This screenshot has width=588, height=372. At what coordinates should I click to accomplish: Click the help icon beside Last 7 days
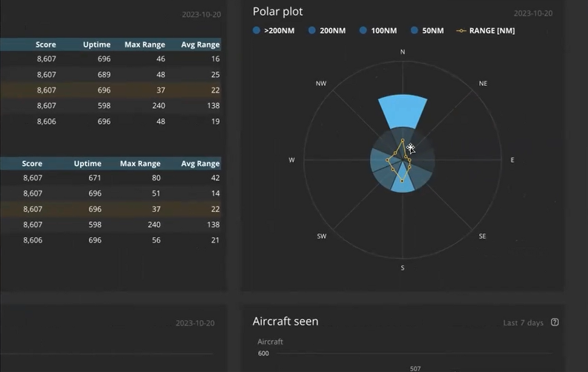[555, 322]
